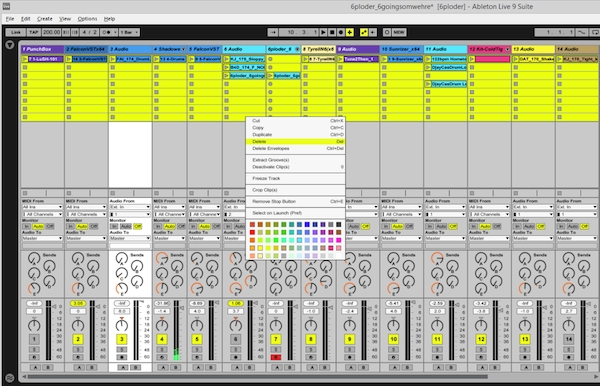This screenshot has width=600, height=386.
Task: Toggle track 2 activator button
Action: (78, 339)
